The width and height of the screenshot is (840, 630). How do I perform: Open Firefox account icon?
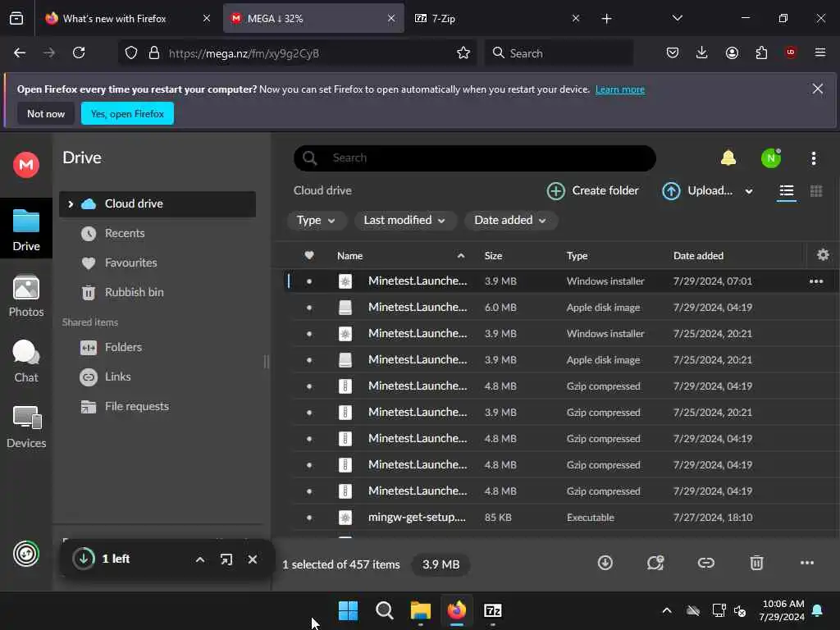pyautogui.click(x=732, y=52)
